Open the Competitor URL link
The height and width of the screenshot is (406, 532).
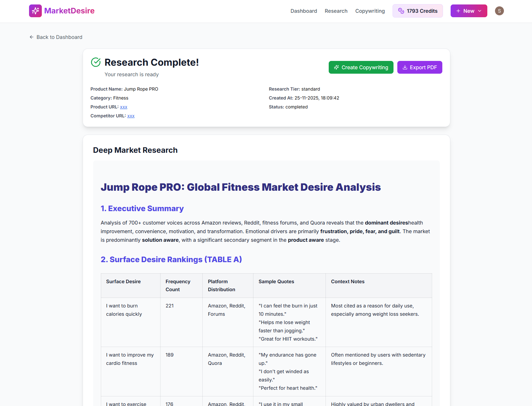point(131,116)
